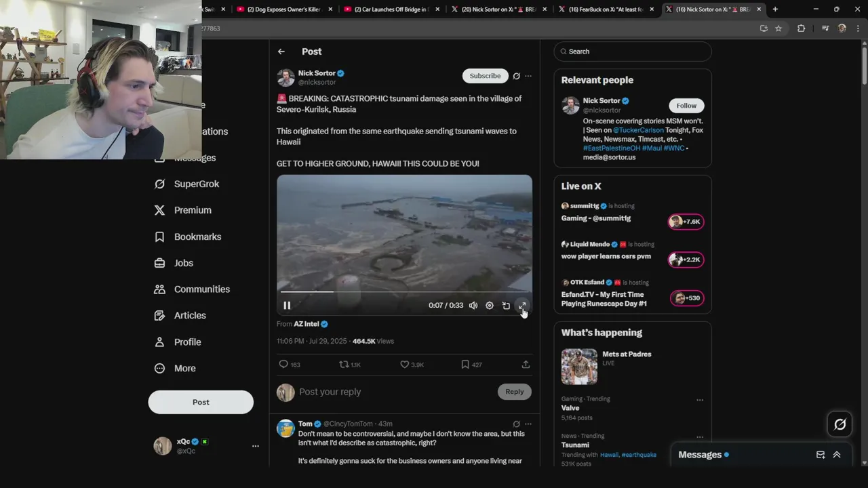Viewport: 868px width, 488px height.
Task: Open the #Maui hashtag link
Action: tap(652, 148)
